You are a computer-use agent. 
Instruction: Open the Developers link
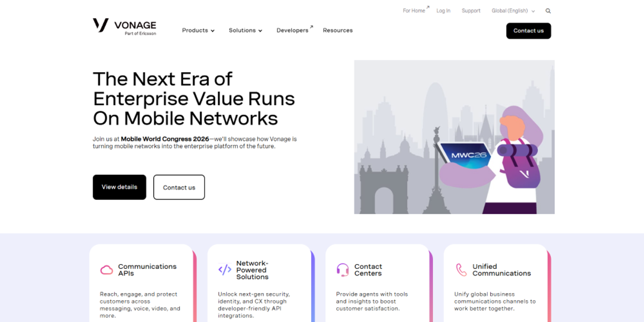pos(294,30)
